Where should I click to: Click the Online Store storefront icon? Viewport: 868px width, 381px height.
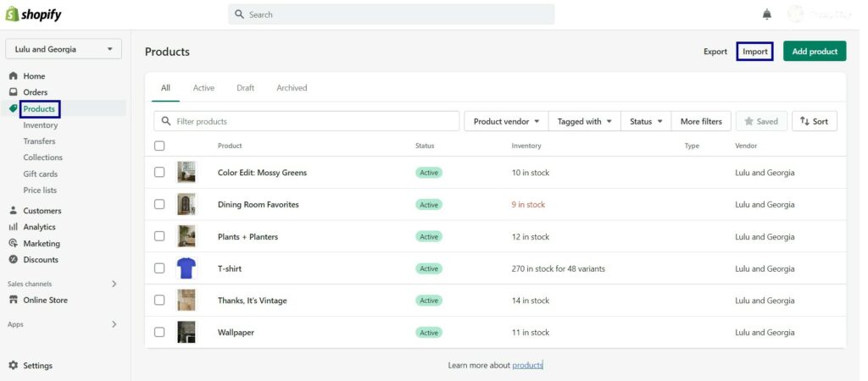pyautogui.click(x=14, y=300)
